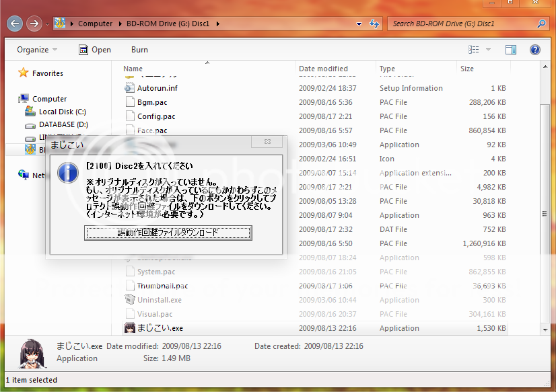Select the まじこい.exe application file
Screen dimensions: 556x392
(160, 328)
